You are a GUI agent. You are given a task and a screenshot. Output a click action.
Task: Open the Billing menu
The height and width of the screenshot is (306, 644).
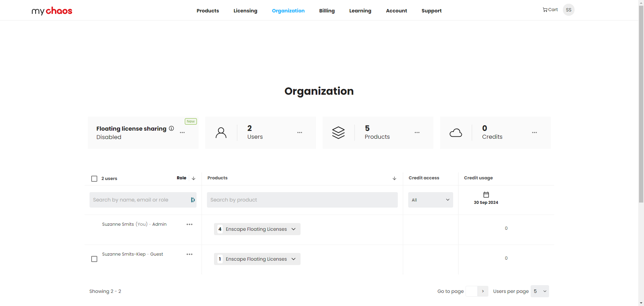(327, 11)
